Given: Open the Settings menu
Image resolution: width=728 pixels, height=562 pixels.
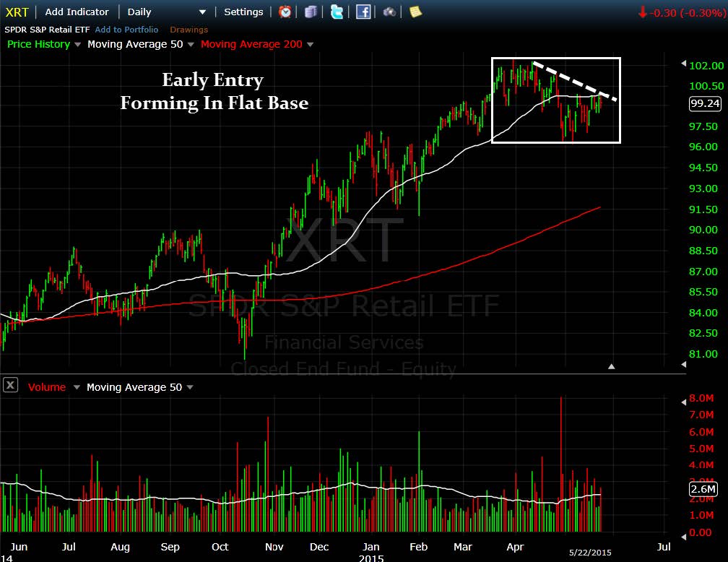Looking at the screenshot, I should click(243, 12).
